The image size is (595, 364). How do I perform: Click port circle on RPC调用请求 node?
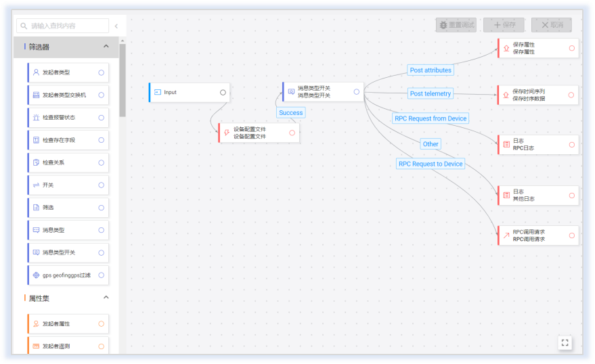pos(572,235)
